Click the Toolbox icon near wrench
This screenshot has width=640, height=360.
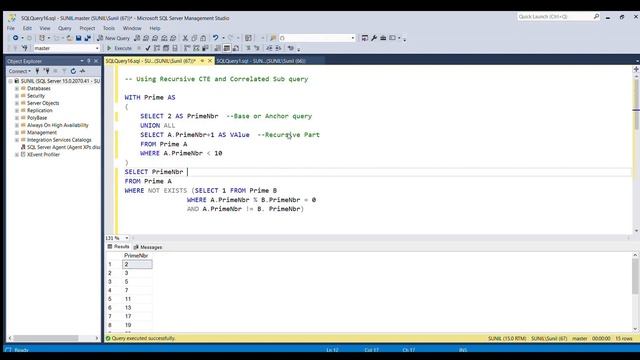pos(383,38)
